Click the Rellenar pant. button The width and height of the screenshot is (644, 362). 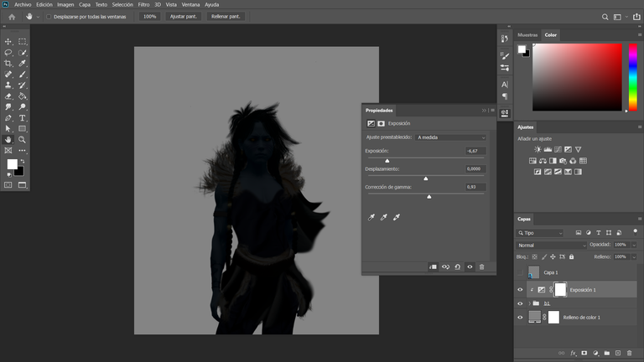[226, 17]
